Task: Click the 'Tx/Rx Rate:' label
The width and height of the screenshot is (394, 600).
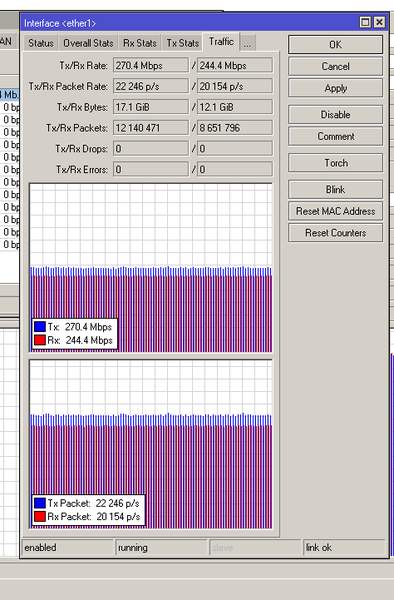Action: tap(83, 66)
